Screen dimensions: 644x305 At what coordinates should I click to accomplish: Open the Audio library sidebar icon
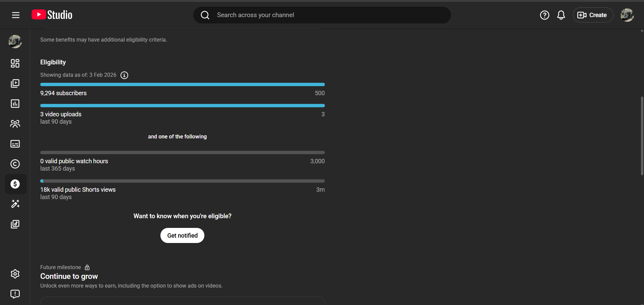click(15, 224)
